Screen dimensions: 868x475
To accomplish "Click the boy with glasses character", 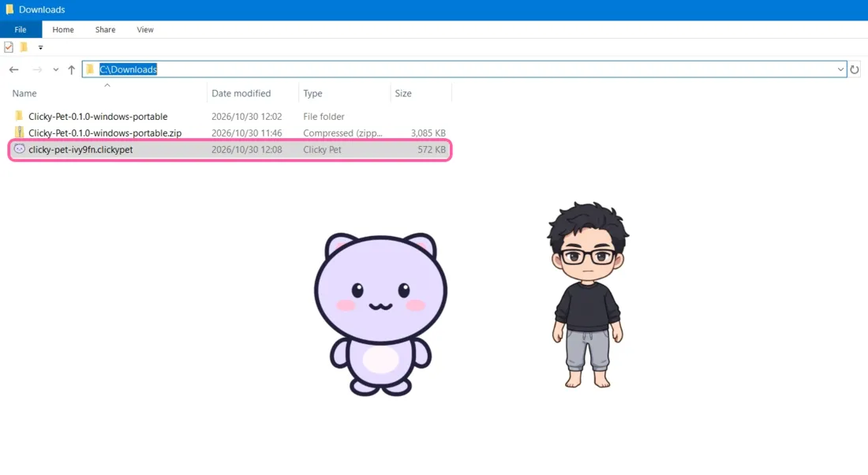I will [588, 294].
